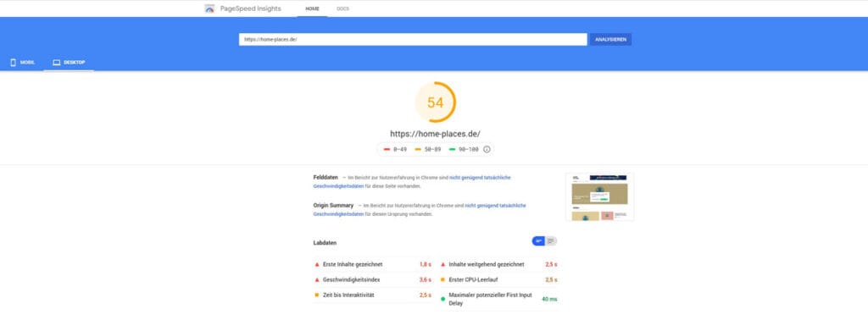The image size is (868, 320).
Task: Click the Felddaten heading
Action: coord(325,178)
